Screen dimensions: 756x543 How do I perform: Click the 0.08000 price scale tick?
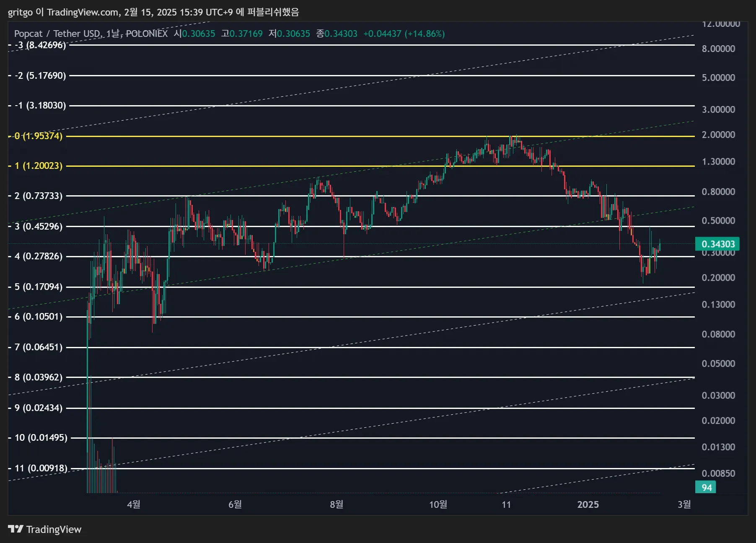pos(718,334)
